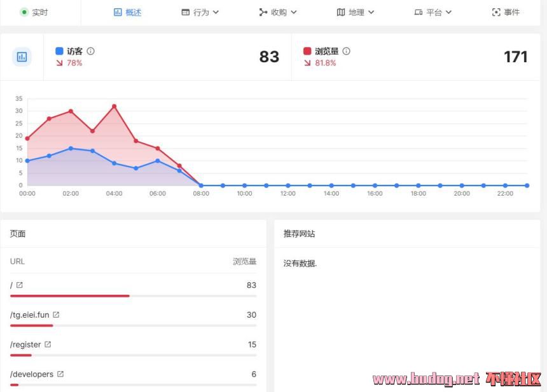547x392 pixels.
Task: Click the progress bar under /register
Action: (x=134, y=355)
